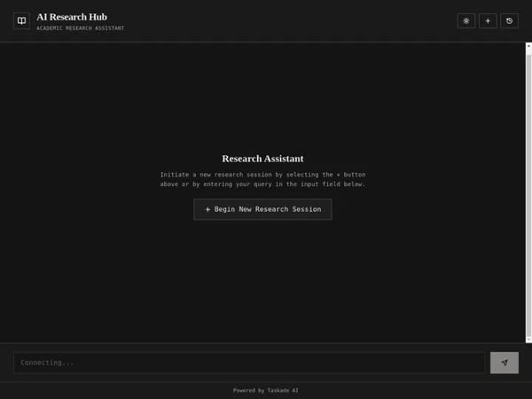Screen dimensions: 532x399
Task: Toggle the light theme sun icon
Action: click(x=466, y=21)
